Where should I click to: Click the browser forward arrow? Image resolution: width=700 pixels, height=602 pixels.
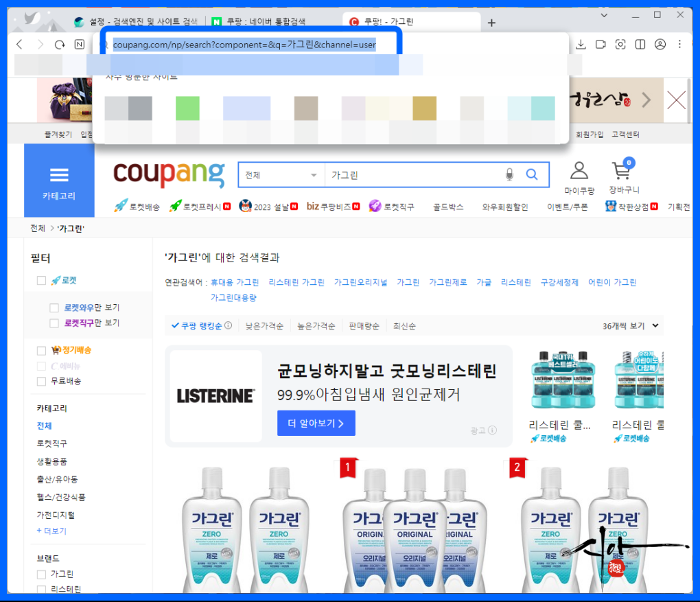pos(40,44)
